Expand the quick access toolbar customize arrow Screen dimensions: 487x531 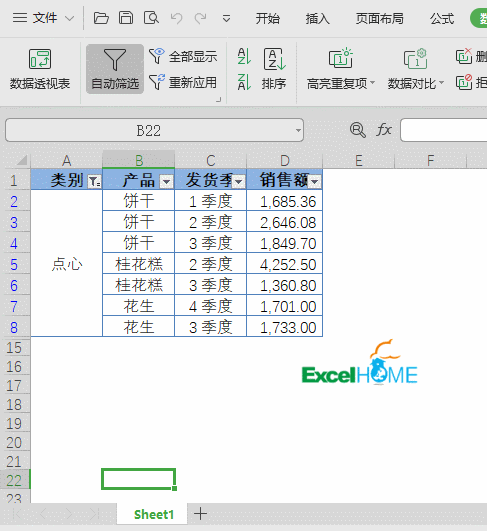[227, 18]
